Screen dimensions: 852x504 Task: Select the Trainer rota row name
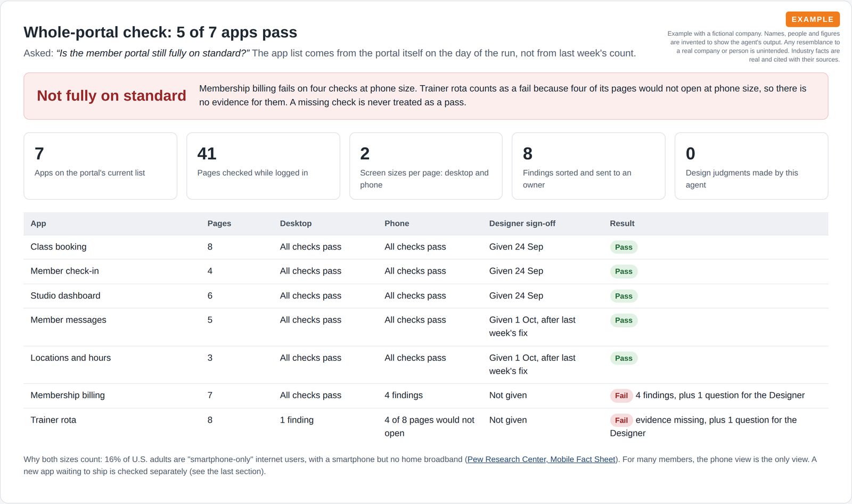point(53,420)
